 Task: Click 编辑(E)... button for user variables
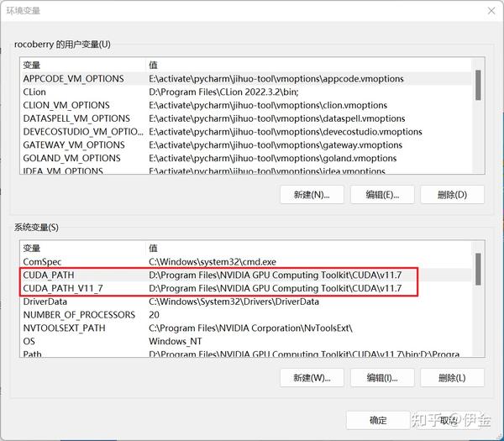pyautogui.click(x=382, y=195)
